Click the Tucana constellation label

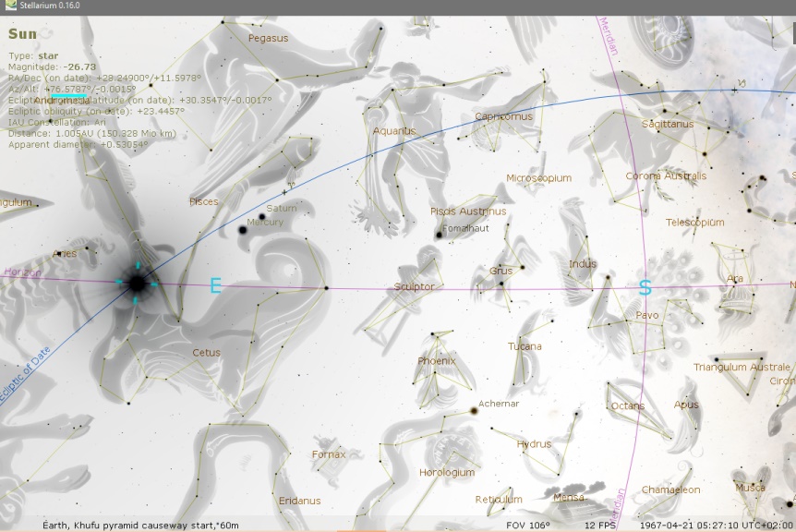525,346
